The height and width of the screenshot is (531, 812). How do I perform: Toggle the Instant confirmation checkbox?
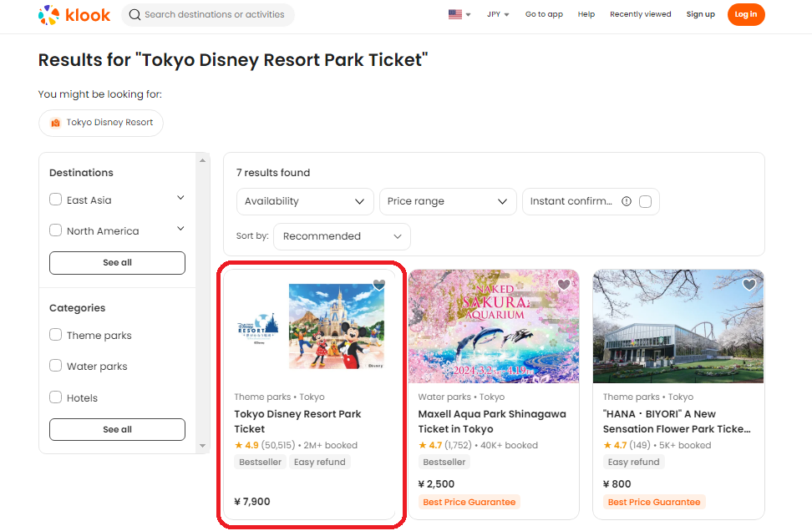(x=645, y=201)
